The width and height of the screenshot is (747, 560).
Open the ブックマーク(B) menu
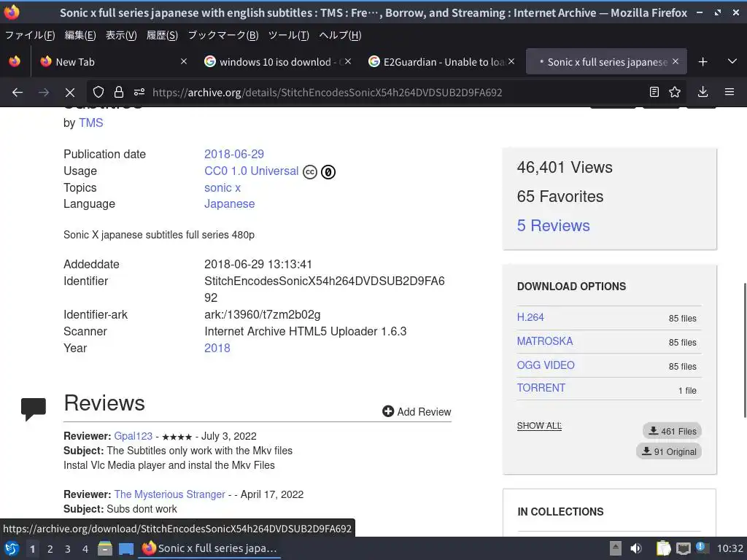(223, 35)
